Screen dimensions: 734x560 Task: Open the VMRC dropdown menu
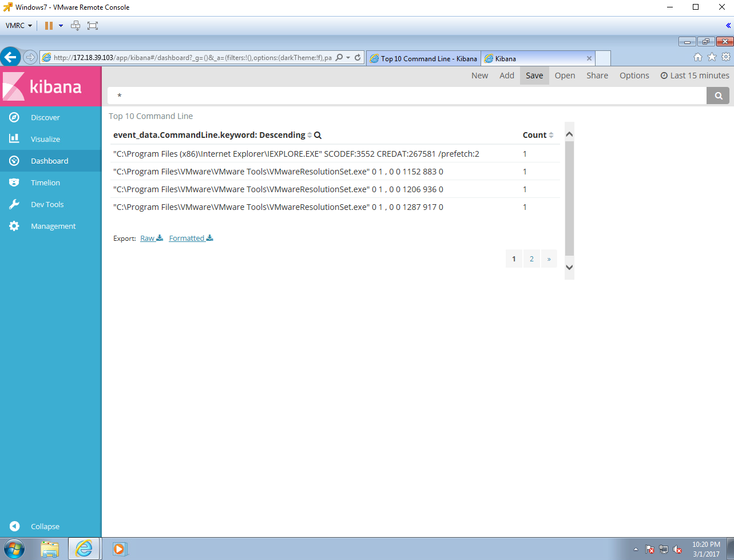19,25
